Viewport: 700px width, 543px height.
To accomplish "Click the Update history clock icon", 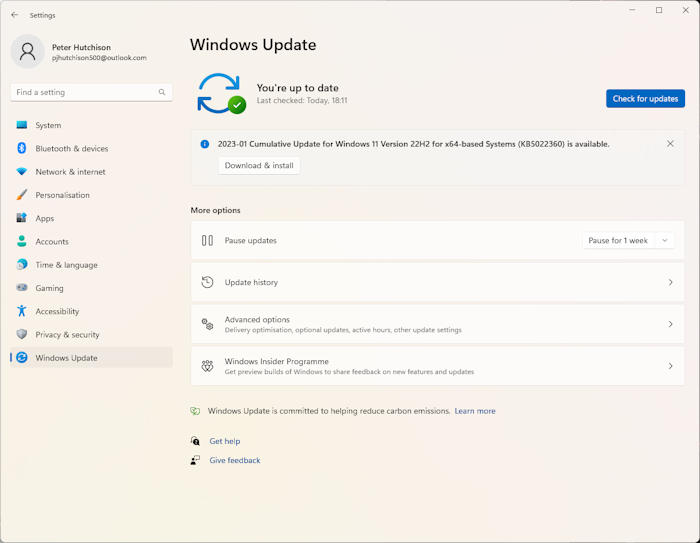I will point(207,282).
